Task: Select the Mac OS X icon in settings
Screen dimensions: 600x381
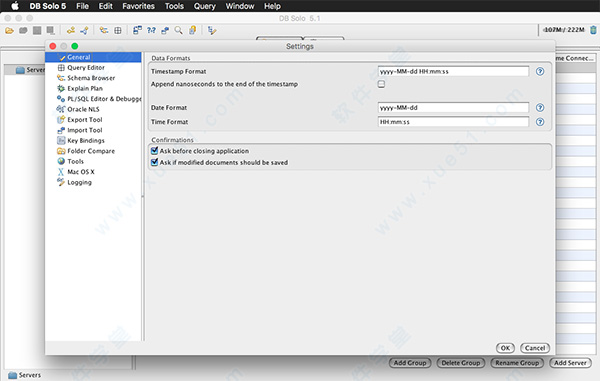Action: click(61, 172)
